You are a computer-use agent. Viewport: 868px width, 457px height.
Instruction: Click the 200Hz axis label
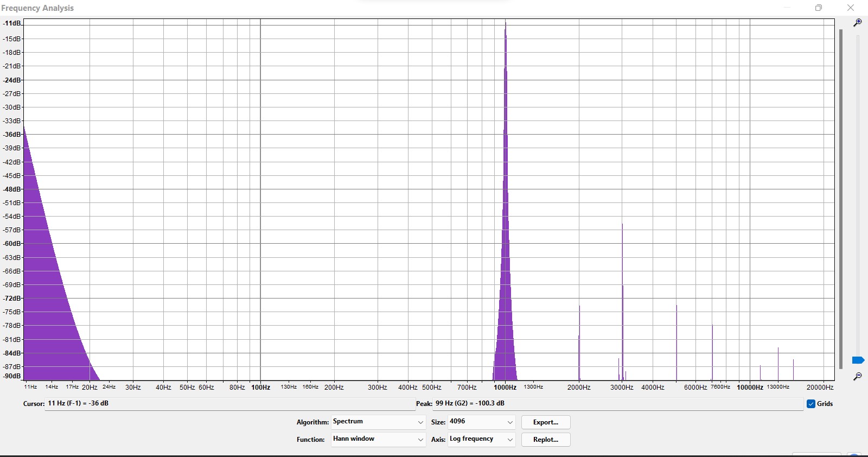coord(334,388)
